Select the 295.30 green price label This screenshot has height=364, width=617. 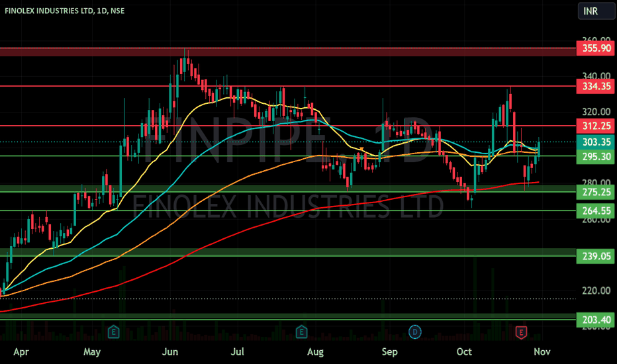click(595, 157)
